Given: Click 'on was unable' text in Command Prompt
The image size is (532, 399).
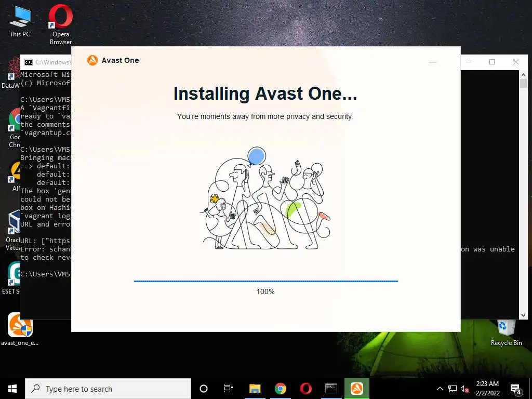Looking at the screenshot, I should pos(488,249).
